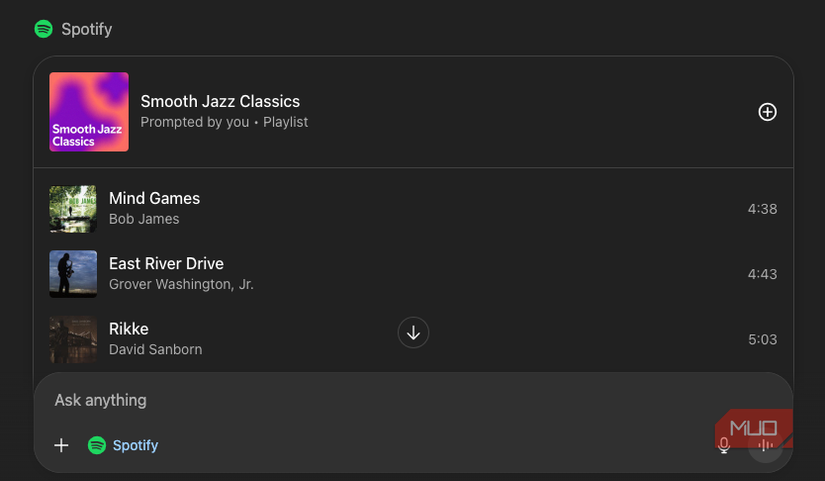Focus the Ask anything input field

(x=300, y=400)
